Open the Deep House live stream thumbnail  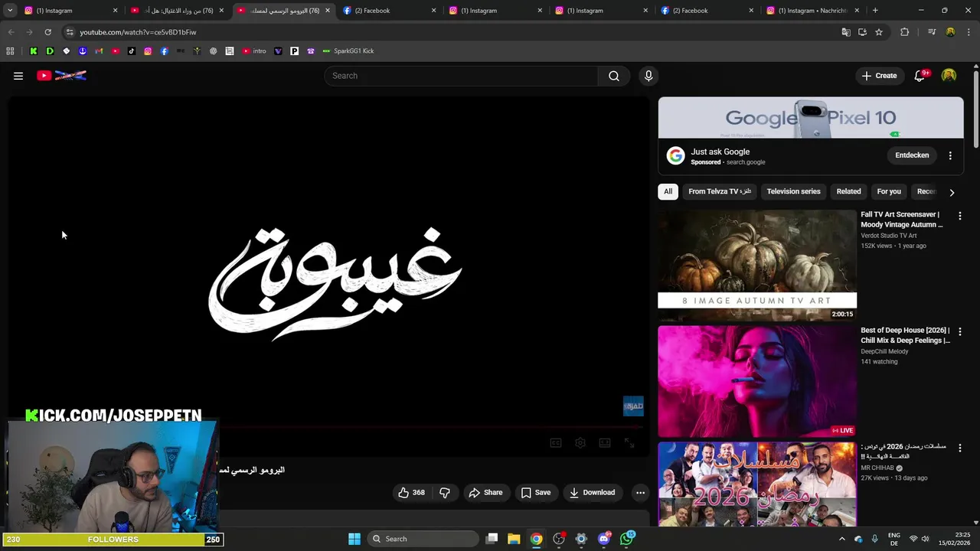point(757,382)
